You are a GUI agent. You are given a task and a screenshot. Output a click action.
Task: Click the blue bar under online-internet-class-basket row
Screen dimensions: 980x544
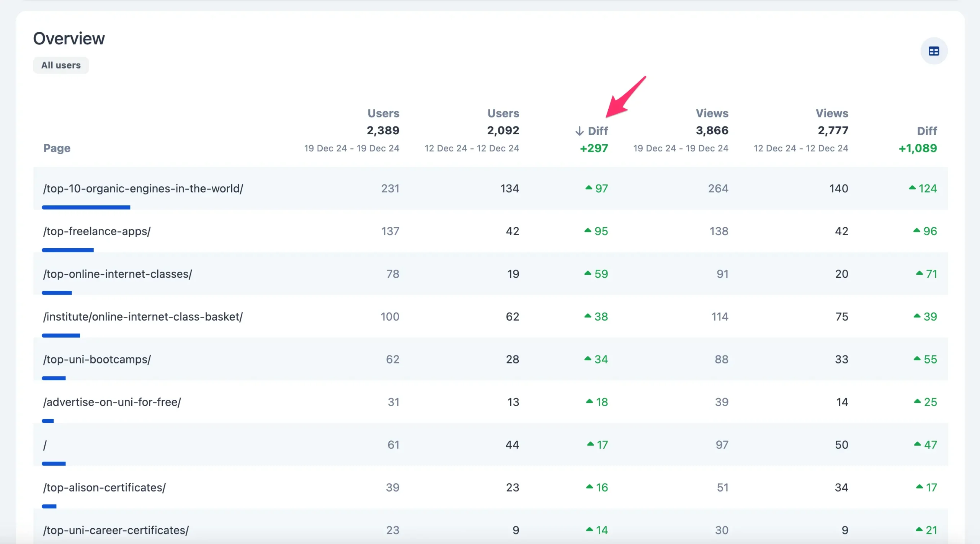tap(60, 336)
